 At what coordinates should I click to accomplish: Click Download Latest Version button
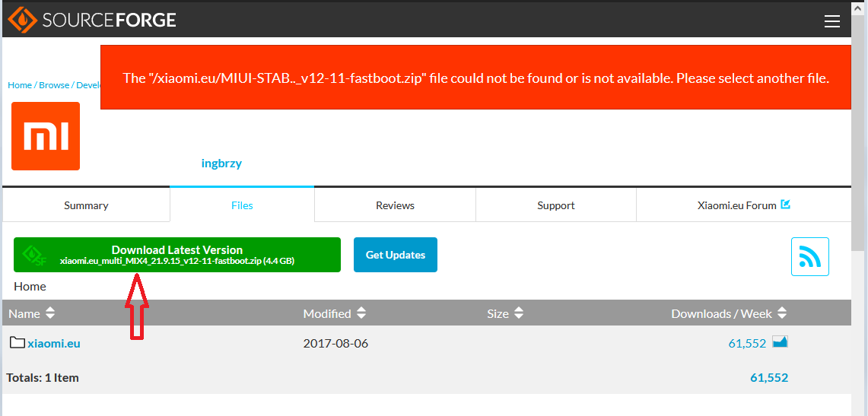pos(177,255)
